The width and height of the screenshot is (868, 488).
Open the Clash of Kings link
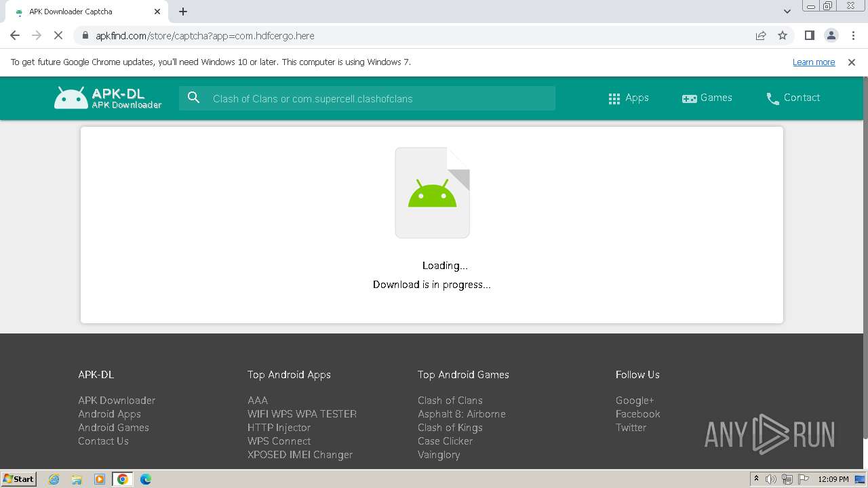pyautogui.click(x=450, y=428)
